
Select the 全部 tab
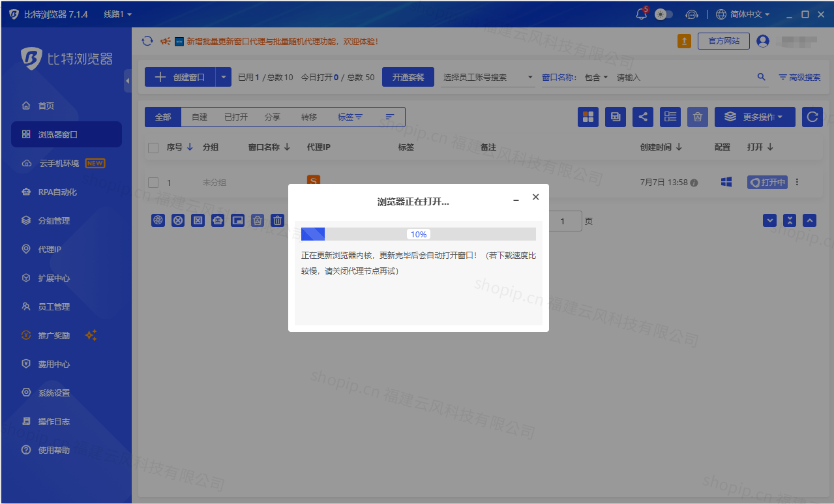[x=163, y=117]
